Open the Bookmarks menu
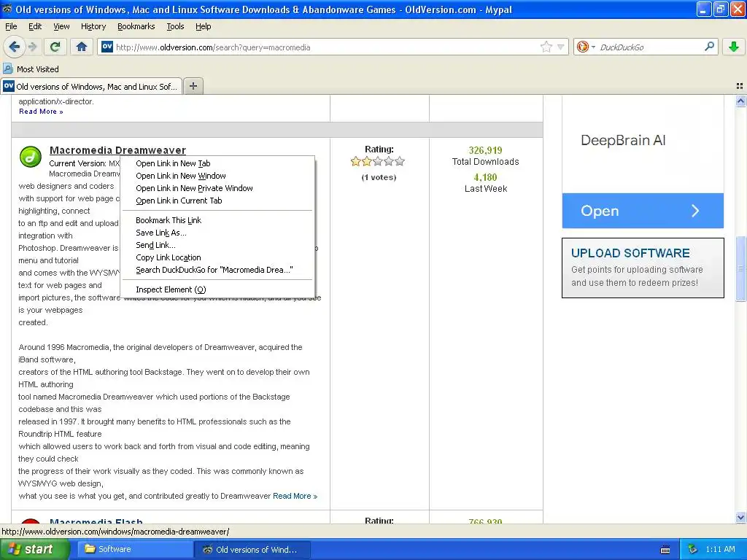Screen dimensions: 747x560 [x=136, y=26]
